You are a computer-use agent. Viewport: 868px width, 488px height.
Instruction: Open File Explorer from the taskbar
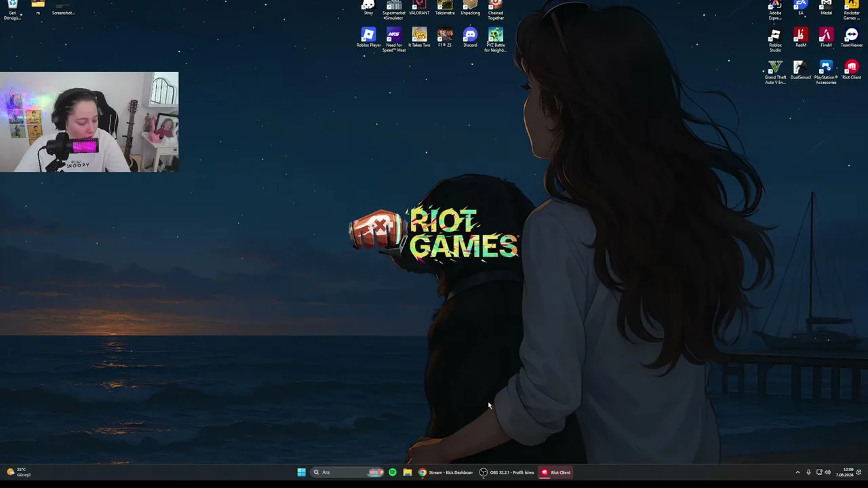[x=408, y=472]
